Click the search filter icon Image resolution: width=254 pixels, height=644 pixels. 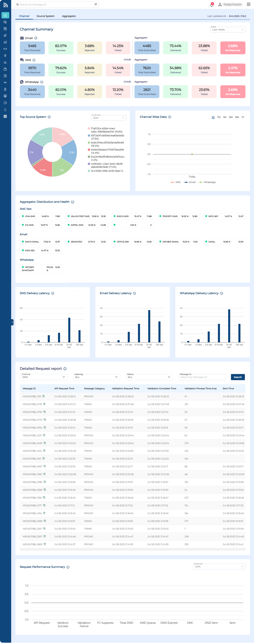[x=96, y=4]
